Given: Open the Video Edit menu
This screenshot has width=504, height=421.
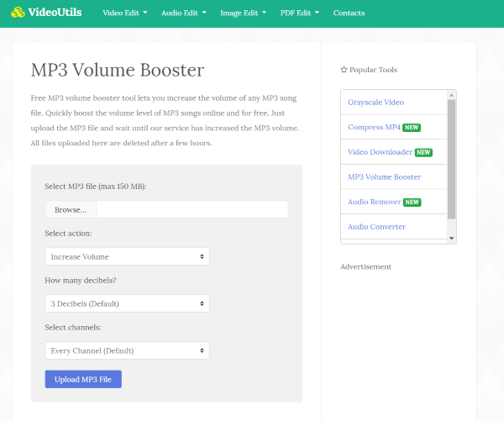Looking at the screenshot, I should click(124, 13).
